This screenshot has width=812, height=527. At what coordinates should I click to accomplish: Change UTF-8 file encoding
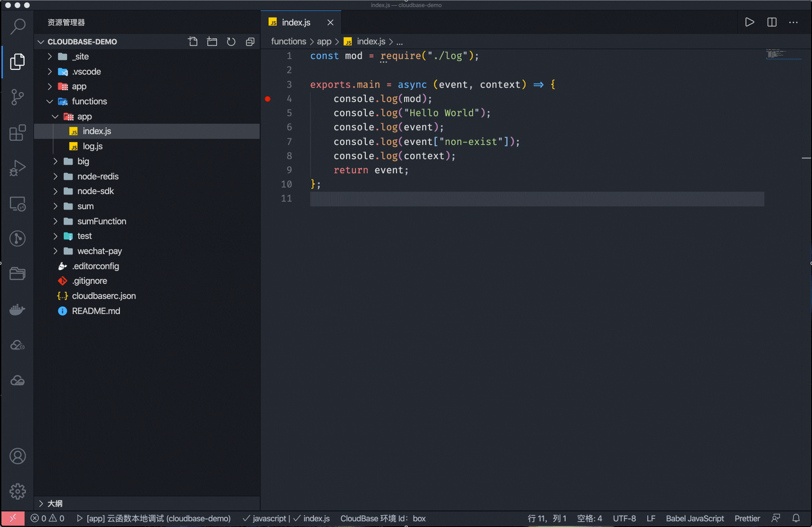pyautogui.click(x=624, y=518)
